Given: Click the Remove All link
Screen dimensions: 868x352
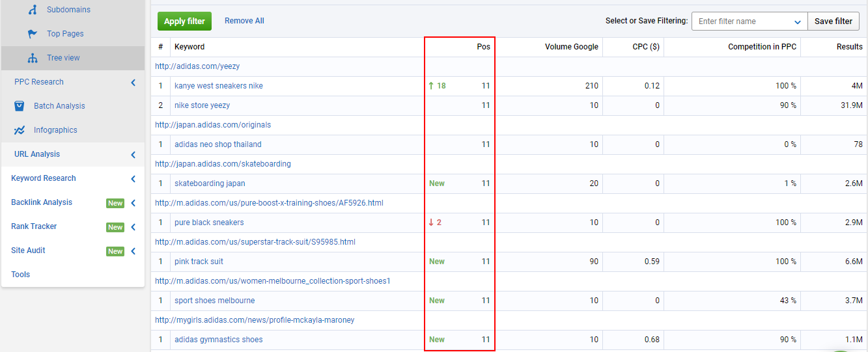Looking at the screenshot, I should click(244, 21).
